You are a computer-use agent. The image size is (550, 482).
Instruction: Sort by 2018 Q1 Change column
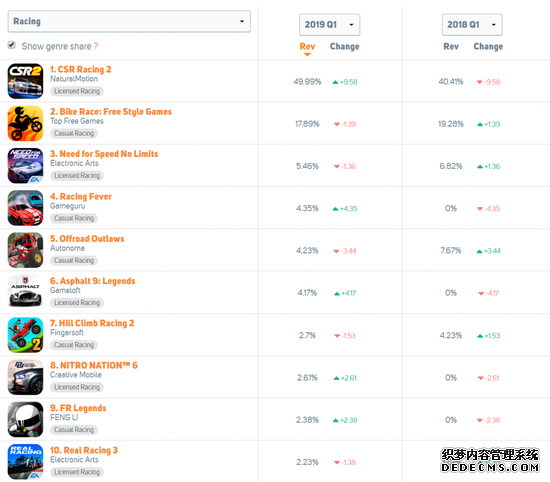[488, 46]
